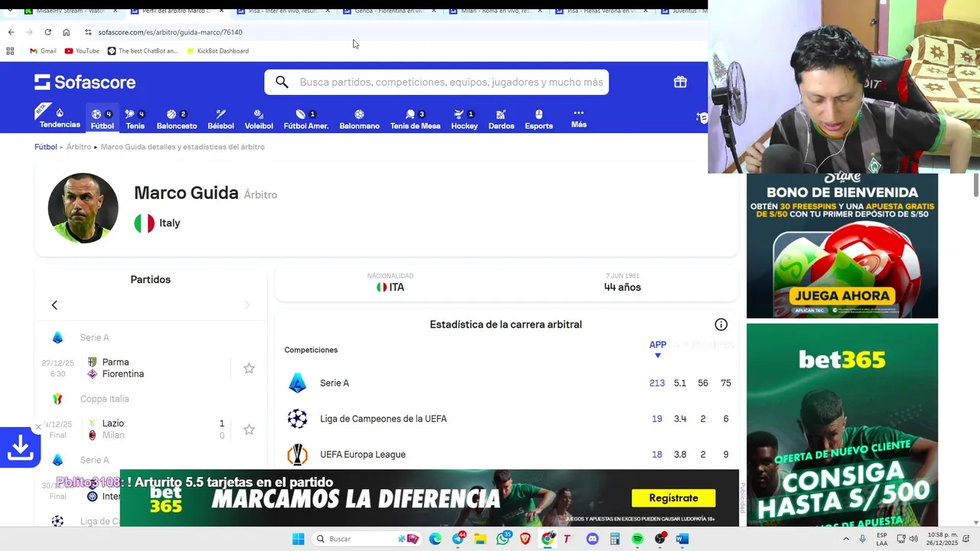The width and height of the screenshot is (980, 551).
Task: Open the Esports icon
Action: (538, 119)
